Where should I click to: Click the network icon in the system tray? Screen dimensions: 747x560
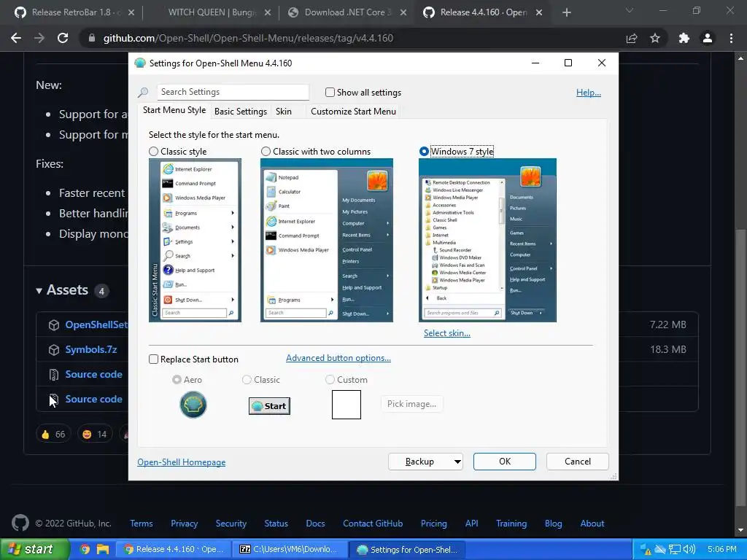click(675, 549)
